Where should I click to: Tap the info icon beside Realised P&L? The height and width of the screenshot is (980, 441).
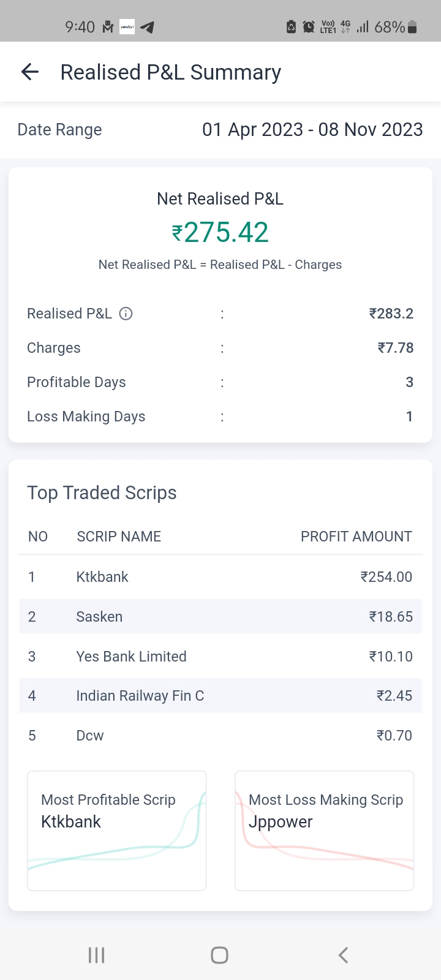(126, 314)
